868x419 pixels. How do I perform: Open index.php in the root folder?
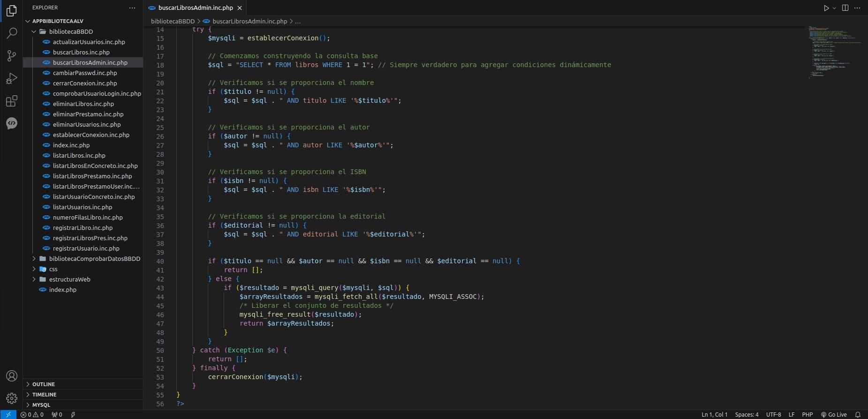pos(83,289)
